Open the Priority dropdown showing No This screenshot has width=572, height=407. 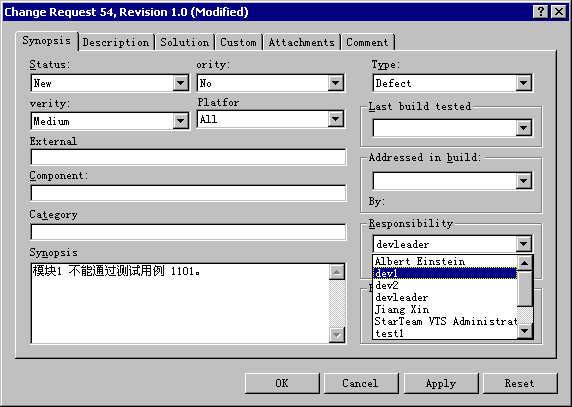tap(336, 83)
